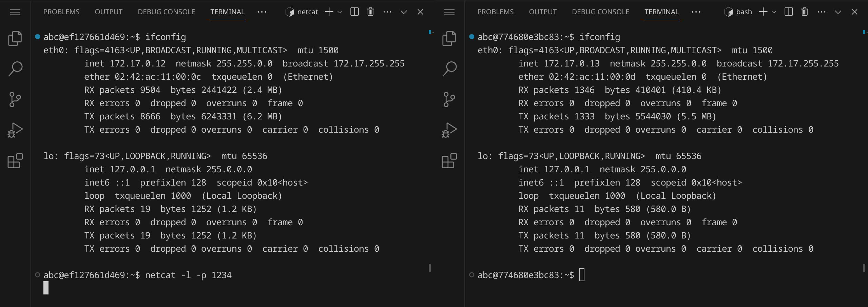The height and width of the screenshot is (307, 868).
Task: Open Source Control in the left window
Action: point(15,99)
